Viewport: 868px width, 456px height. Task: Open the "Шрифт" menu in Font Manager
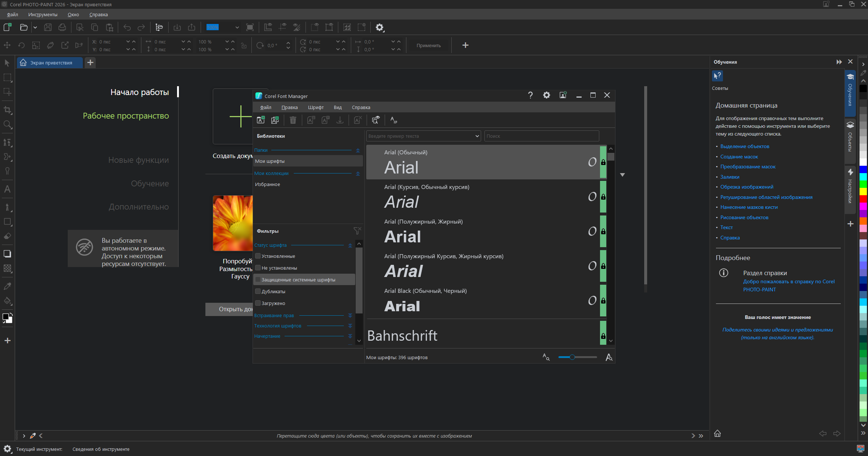(316, 108)
